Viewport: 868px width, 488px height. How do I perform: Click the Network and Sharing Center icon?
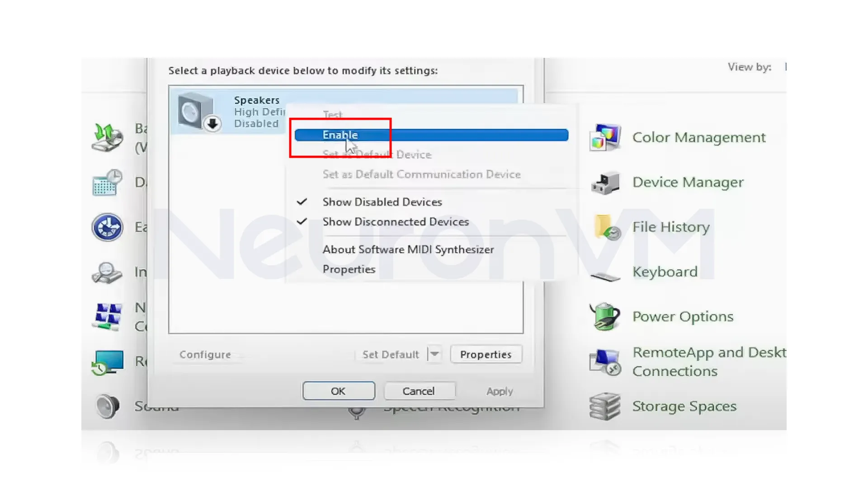108,316
